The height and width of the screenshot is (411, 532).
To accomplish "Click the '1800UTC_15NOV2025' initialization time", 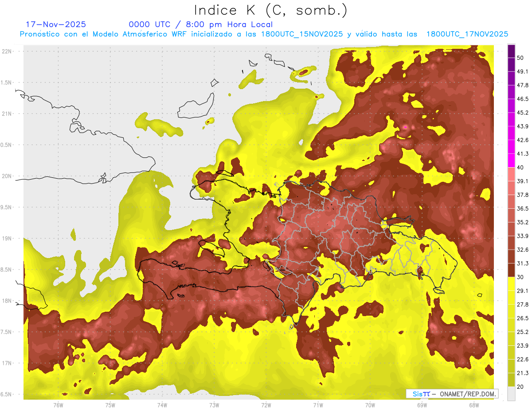I will [x=301, y=34].
